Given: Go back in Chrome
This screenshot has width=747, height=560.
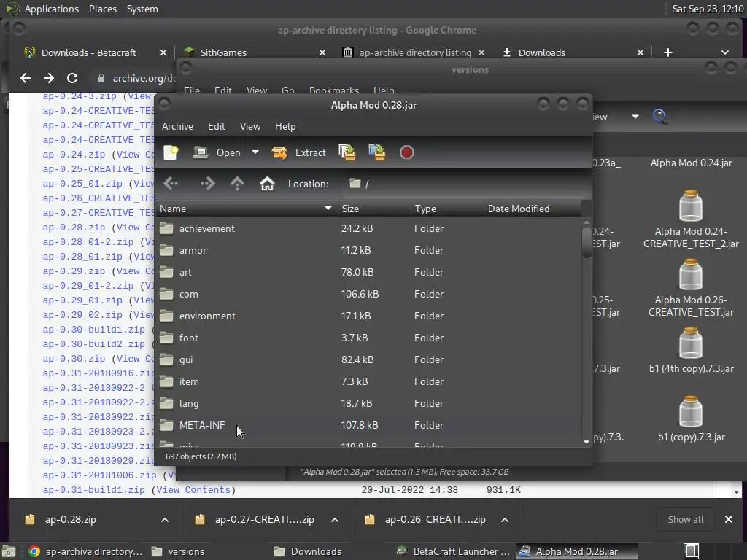Looking at the screenshot, I should click(x=26, y=78).
